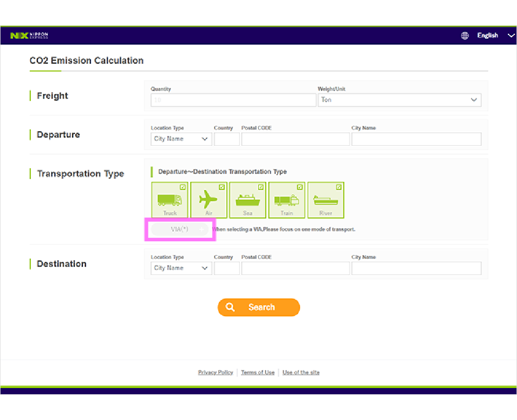Toggle the Train tile checkbox
Screen dimensions: 517x420
click(x=300, y=187)
